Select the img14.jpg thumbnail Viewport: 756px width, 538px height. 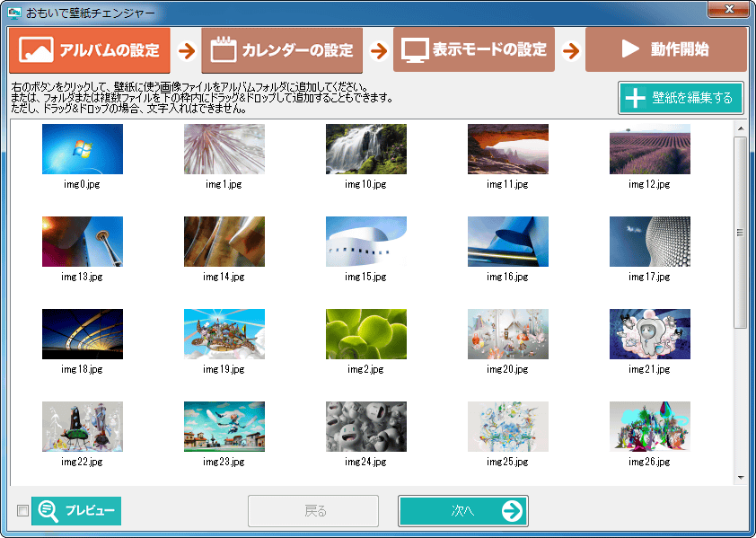pyautogui.click(x=224, y=242)
